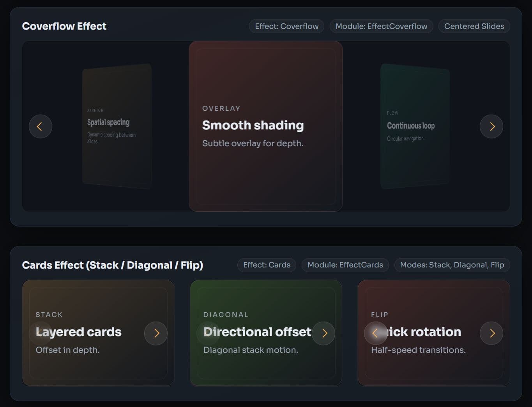Click the right navigation arrow of the Coverflow carousel
The width and height of the screenshot is (532, 407).
pyautogui.click(x=491, y=126)
